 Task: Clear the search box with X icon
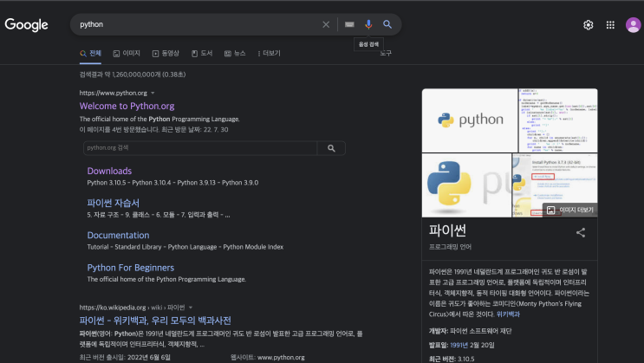pos(326,24)
